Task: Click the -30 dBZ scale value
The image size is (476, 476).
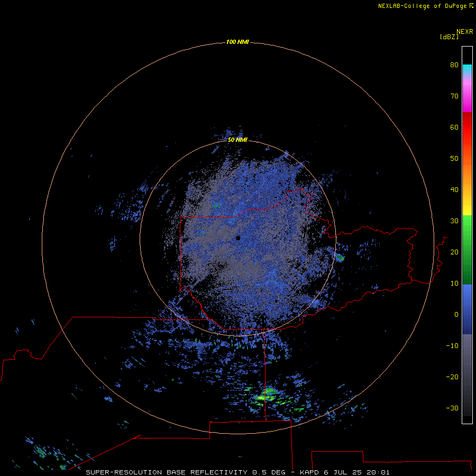Action: [x=452, y=408]
